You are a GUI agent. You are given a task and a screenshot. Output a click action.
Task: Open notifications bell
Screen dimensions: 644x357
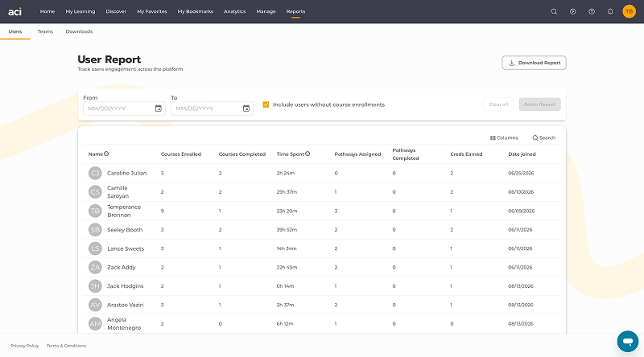(x=610, y=11)
